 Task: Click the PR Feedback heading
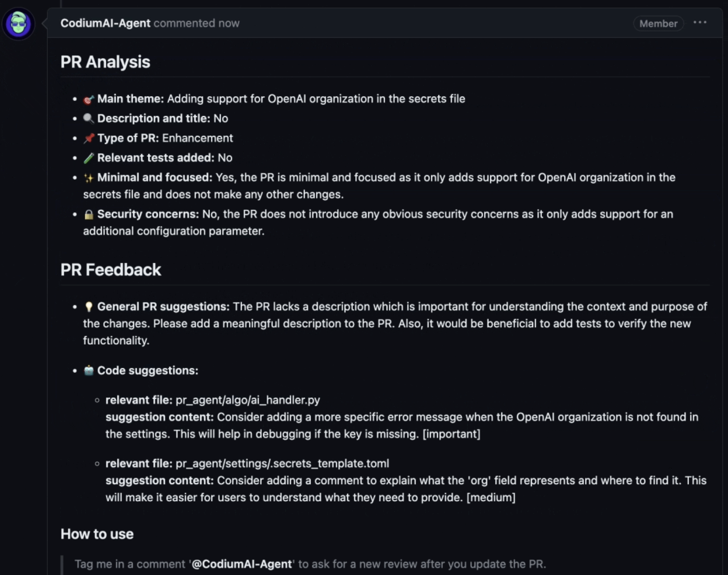pos(111,270)
